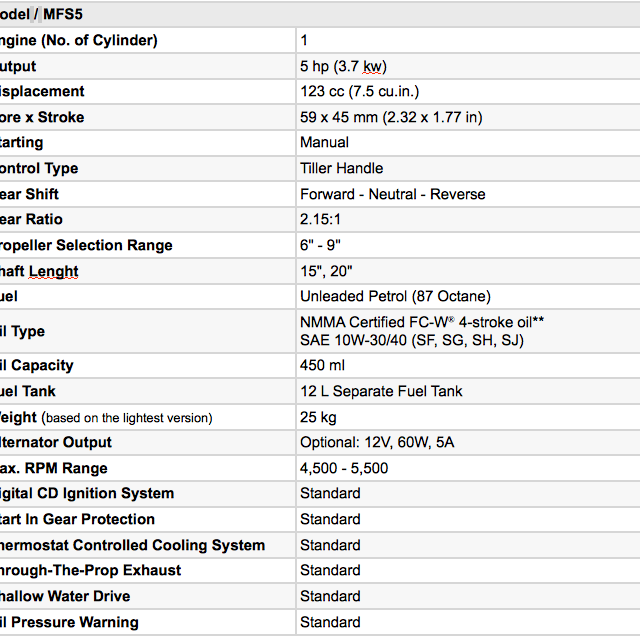This screenshot has width=640, height=636.
Task: Click the '4,500 - 5,500' RPM value
Action: click(x=344, y=468)
